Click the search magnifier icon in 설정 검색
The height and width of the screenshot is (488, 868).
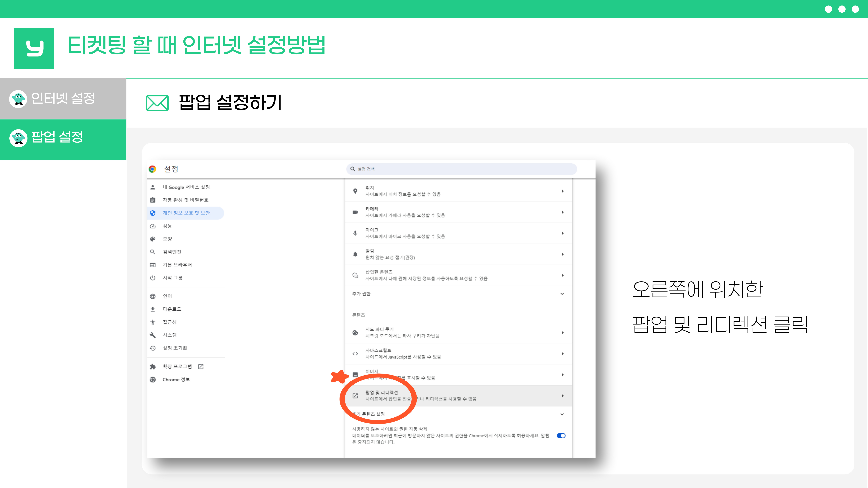[x=352, y=169]
